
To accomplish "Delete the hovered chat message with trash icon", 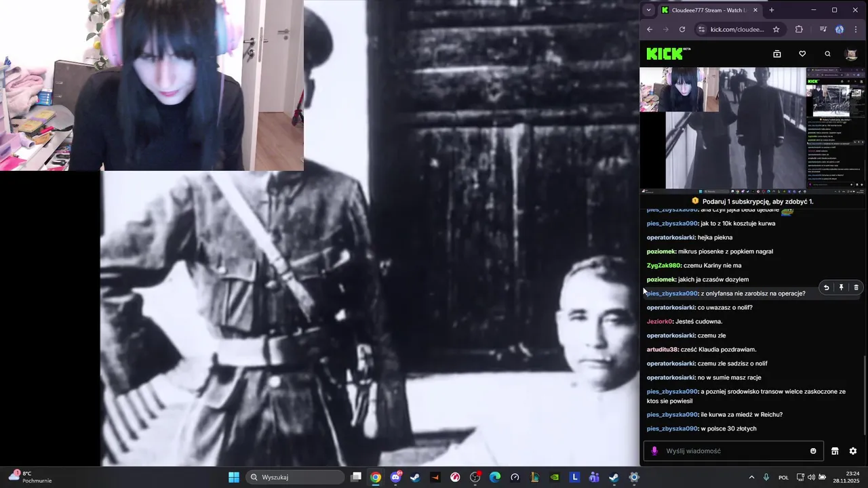I will pyautogui.click(x=856, y=287).
